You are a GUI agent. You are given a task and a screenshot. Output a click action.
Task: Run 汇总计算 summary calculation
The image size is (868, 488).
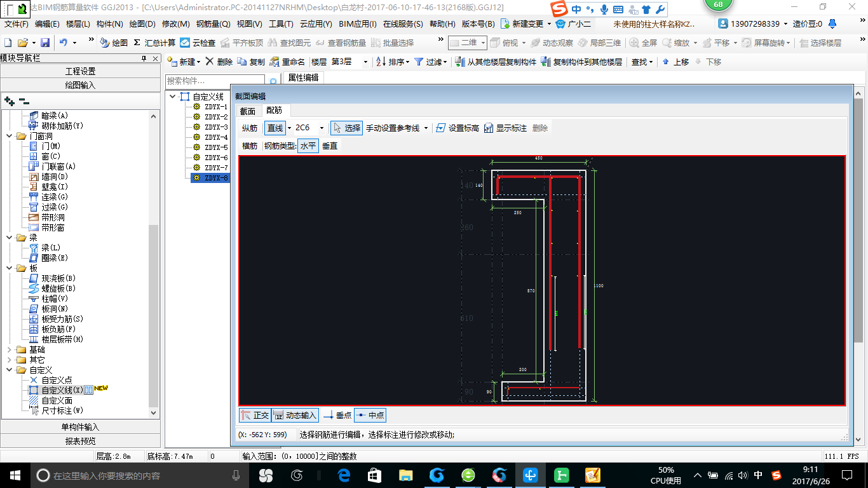tap(154, 43)
